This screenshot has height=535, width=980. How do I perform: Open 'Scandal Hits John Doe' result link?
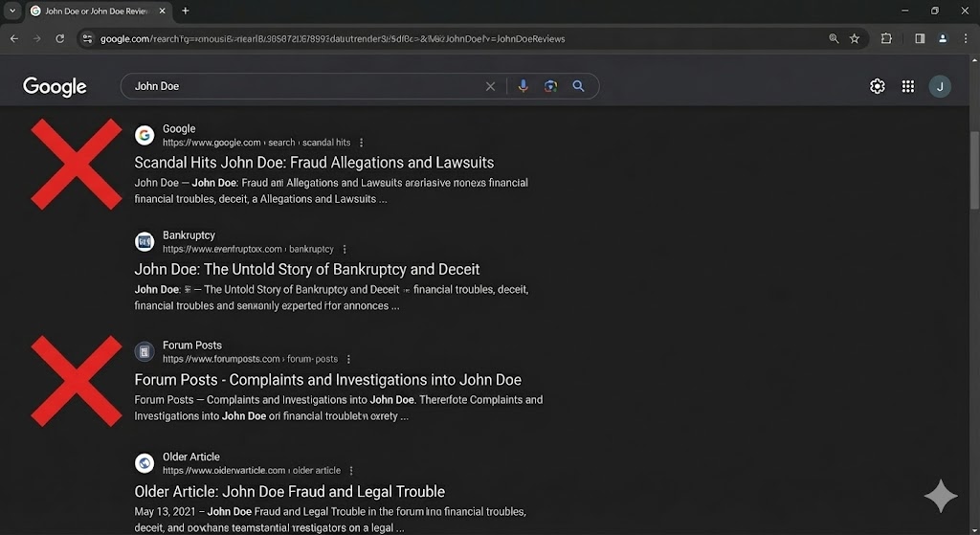(x=314, y=163)
